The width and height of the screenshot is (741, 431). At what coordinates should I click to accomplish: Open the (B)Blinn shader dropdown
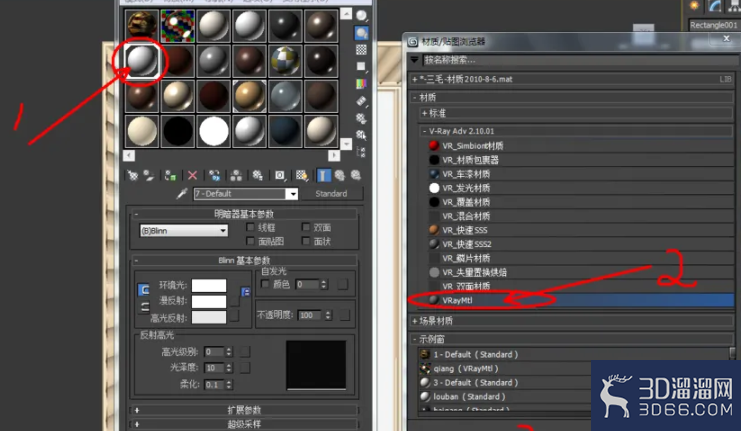click(x=184, y=231)
